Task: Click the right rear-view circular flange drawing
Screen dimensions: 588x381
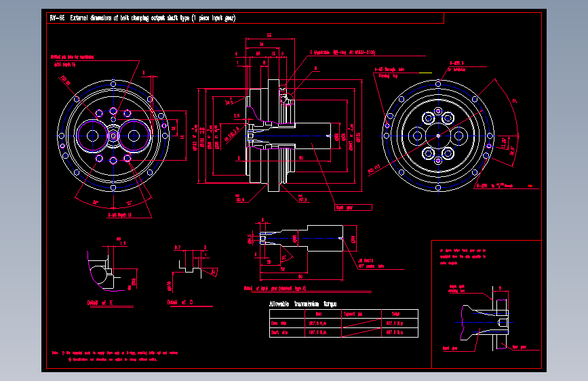Action: tap(438, 136)
